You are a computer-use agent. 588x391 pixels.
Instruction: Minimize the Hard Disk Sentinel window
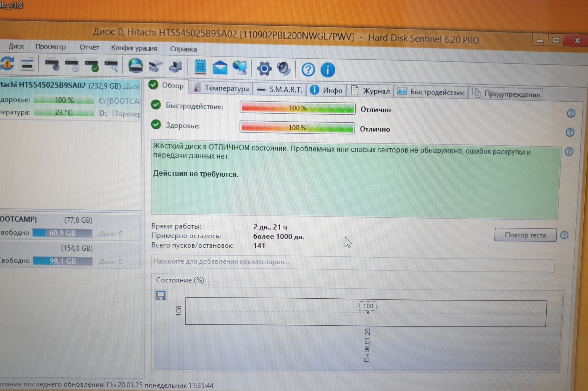[540, 40]
